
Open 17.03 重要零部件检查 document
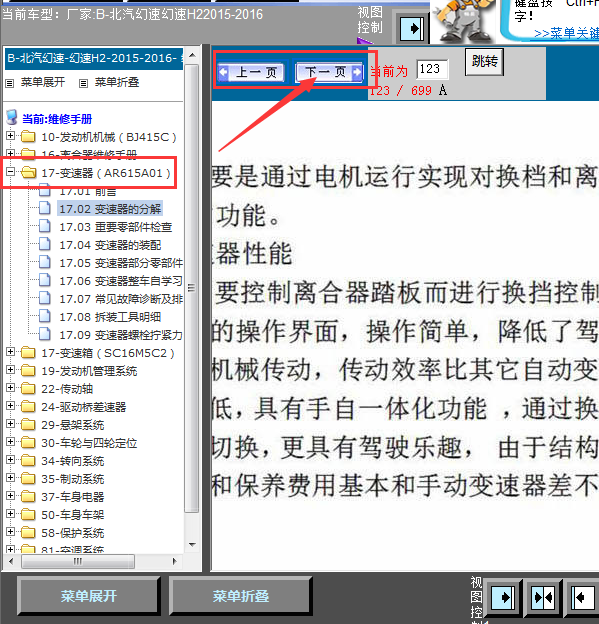point(115,227)
